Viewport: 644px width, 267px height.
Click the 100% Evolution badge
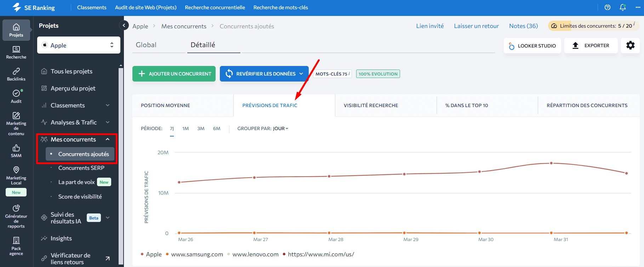[x=378, y=74]
